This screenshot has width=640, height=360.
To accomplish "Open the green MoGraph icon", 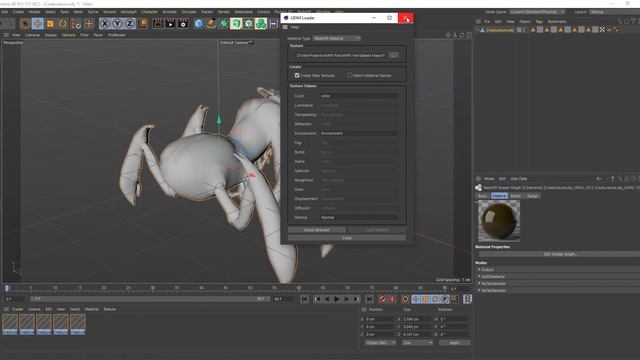I will pos(261,24).
